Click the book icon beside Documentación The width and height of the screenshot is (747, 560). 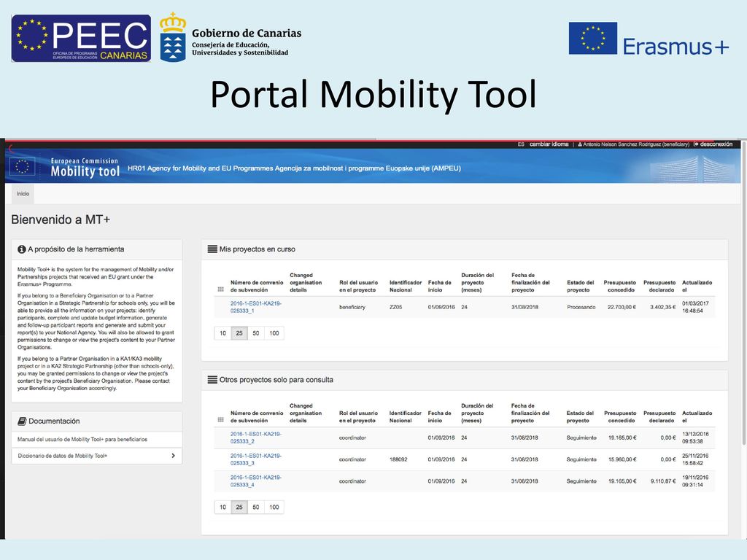click(x=22, y=421)
